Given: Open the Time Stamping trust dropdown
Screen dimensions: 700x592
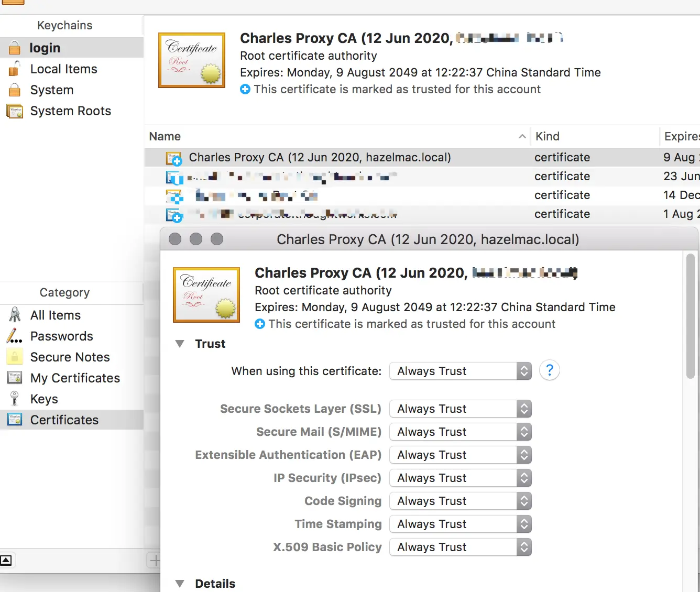Looking at the screenshot, I should pos(461,524).
